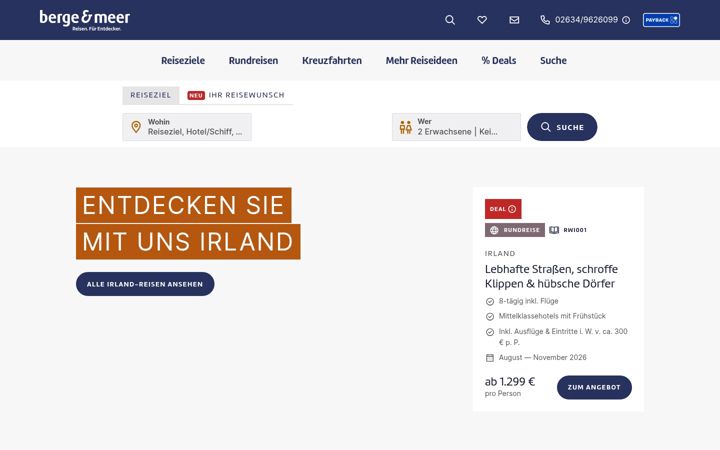
Task: Click Alle Irland-Reisen ansehen button
Action: pyautogui.click(x=145, y=284)
